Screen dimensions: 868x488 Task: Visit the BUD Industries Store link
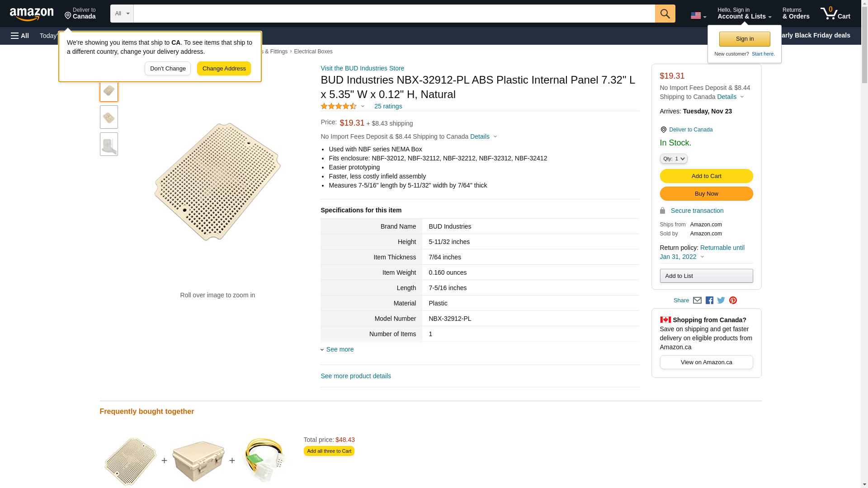pos(362,68)
